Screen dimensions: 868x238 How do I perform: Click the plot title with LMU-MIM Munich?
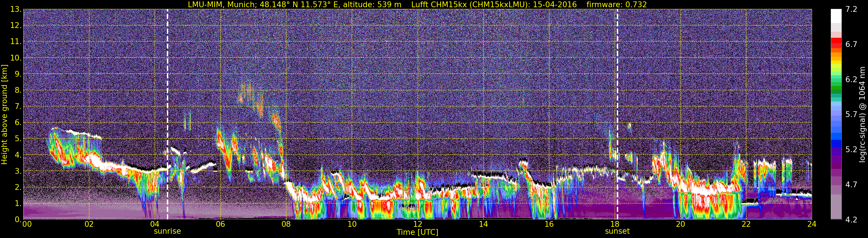[417, 4]
